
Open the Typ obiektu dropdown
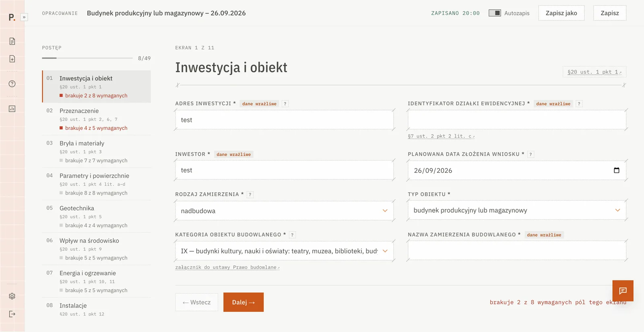coord(517,210)
